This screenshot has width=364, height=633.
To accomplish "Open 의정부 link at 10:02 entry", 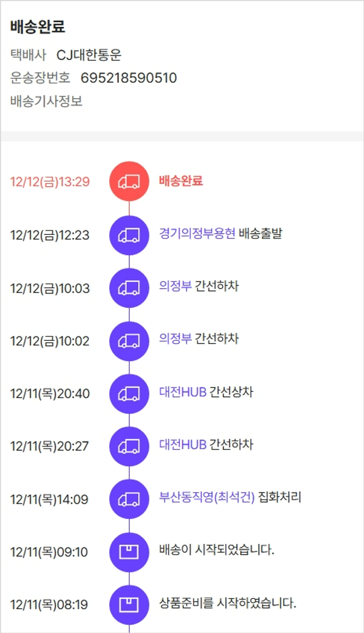I will (175, 339).
